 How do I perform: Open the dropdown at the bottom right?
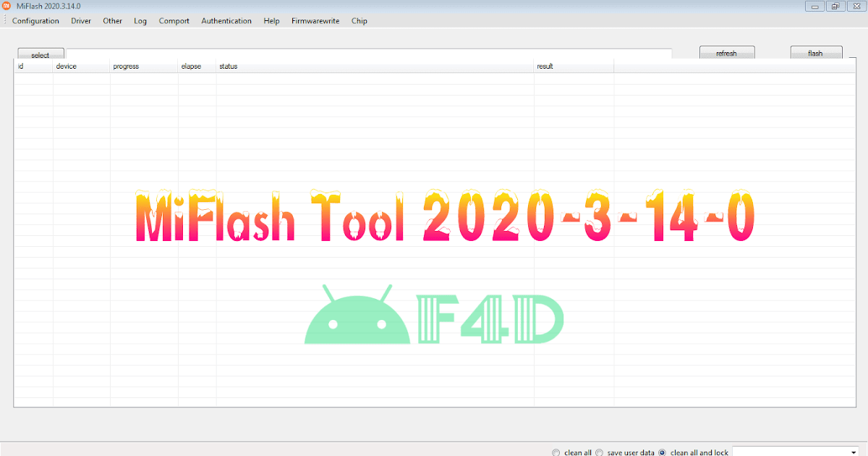click(x=852, y=451)
